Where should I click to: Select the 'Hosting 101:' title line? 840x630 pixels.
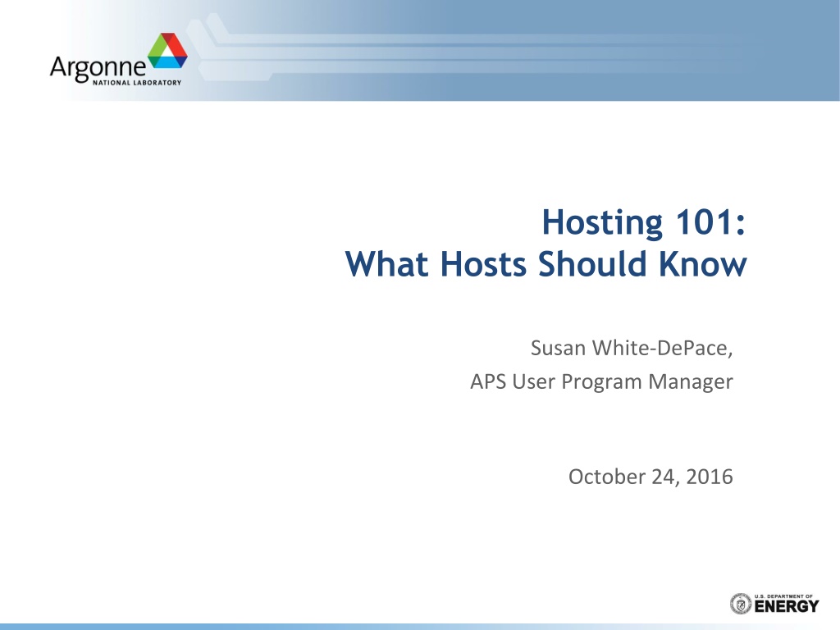click(643, 221)
